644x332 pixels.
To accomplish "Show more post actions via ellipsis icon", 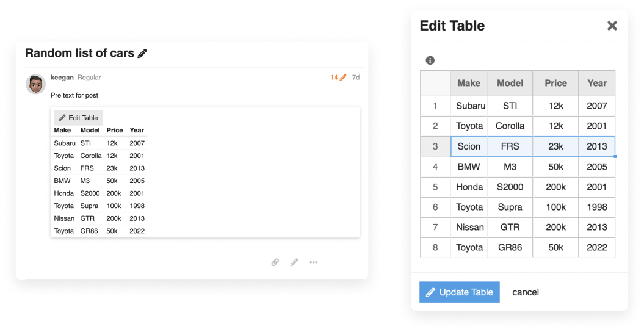I will click(313, 262).
